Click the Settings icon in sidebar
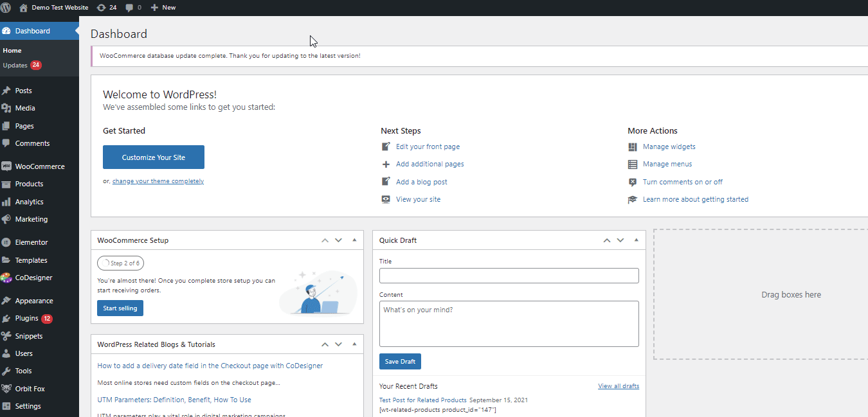Screen dimensions: 868x417 tap(6, 406)
